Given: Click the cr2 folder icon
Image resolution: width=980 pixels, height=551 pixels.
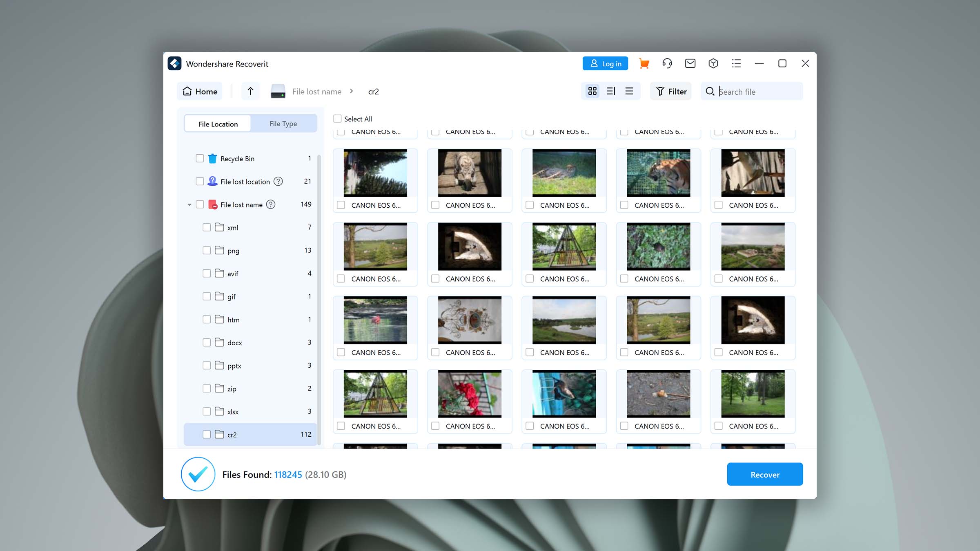Looking at the screenshot, I should tap(219, 434).
